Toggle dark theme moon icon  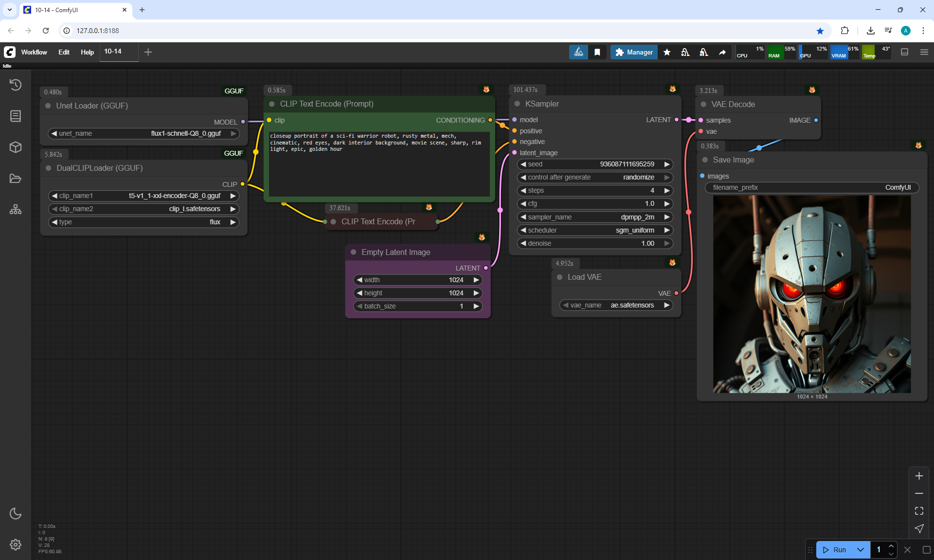pyautogui.click(x=16, y=513)
